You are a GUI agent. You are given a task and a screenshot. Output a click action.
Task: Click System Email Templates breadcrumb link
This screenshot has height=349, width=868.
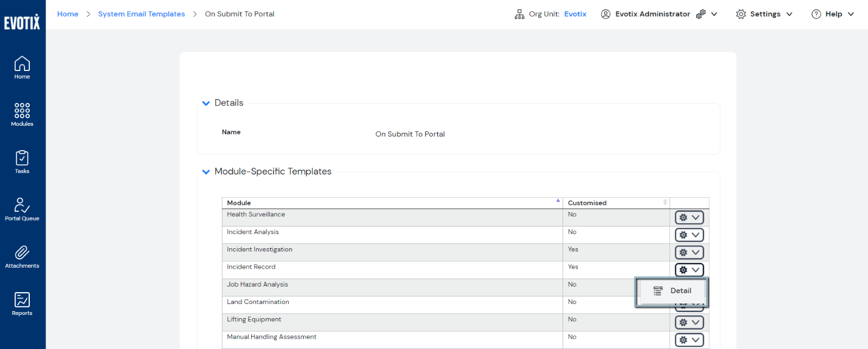coord(142,14)
